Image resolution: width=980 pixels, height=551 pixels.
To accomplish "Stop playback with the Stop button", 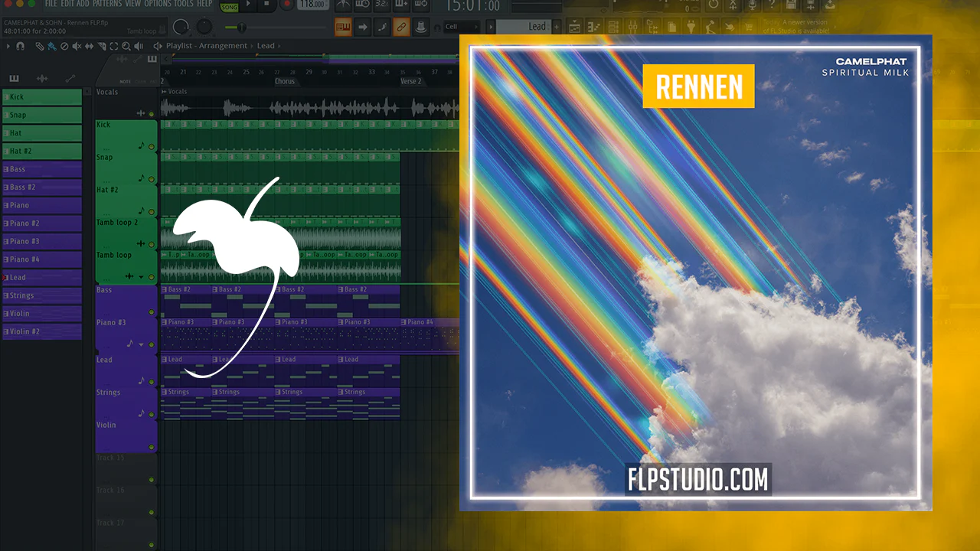I will pos(266,5).
